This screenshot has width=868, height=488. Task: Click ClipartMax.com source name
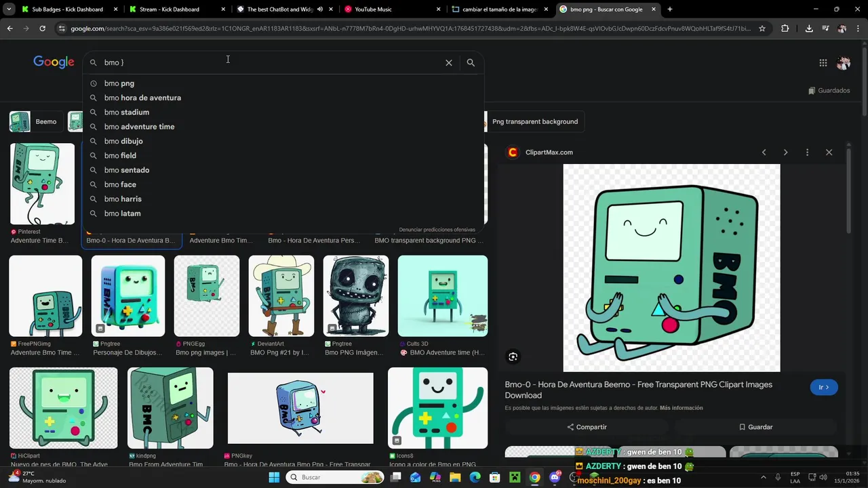click(549, 152)
